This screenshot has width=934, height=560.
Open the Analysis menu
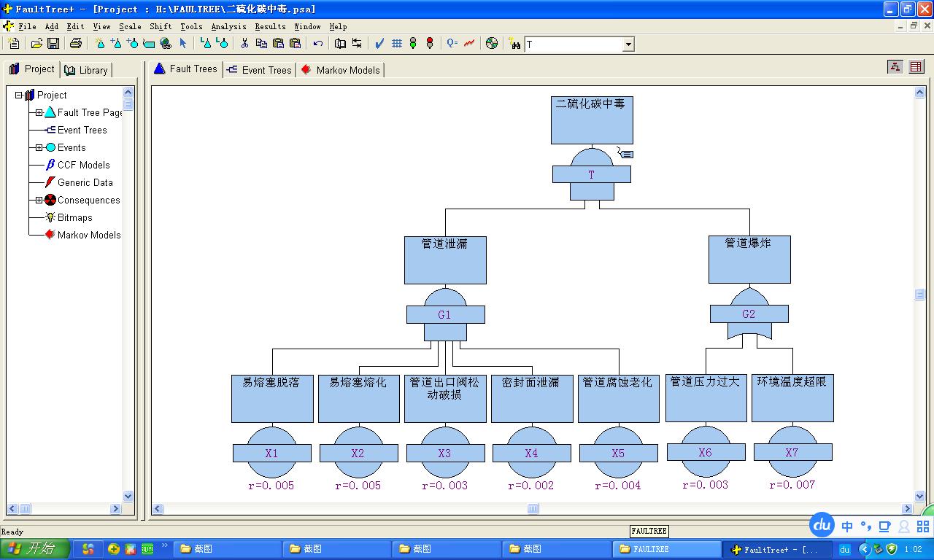click(228, 26)
